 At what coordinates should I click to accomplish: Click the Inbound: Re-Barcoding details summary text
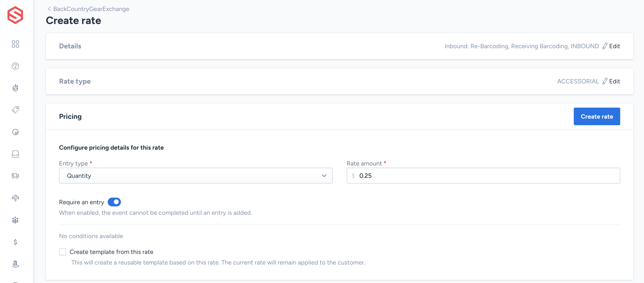tap(522, 46)
